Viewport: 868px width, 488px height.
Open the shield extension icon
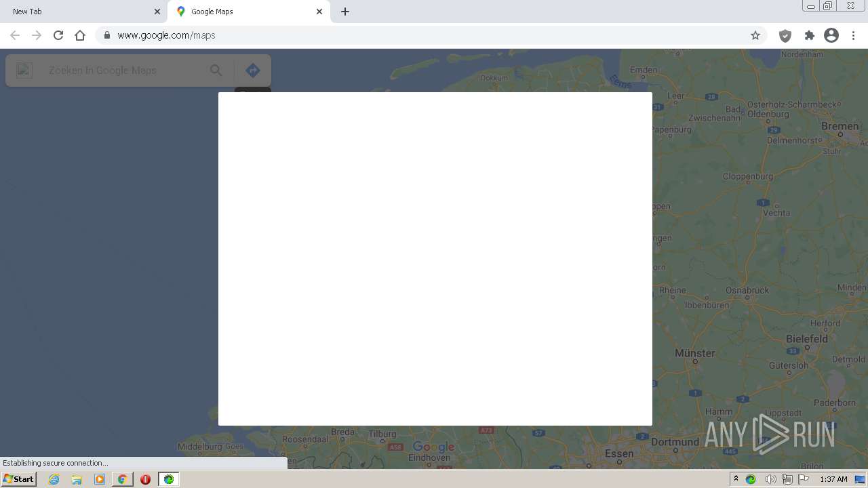(x=785, y=35)
